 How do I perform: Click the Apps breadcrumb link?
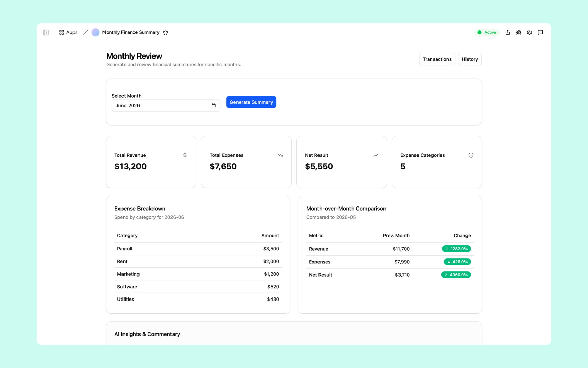tap(72, 32)
